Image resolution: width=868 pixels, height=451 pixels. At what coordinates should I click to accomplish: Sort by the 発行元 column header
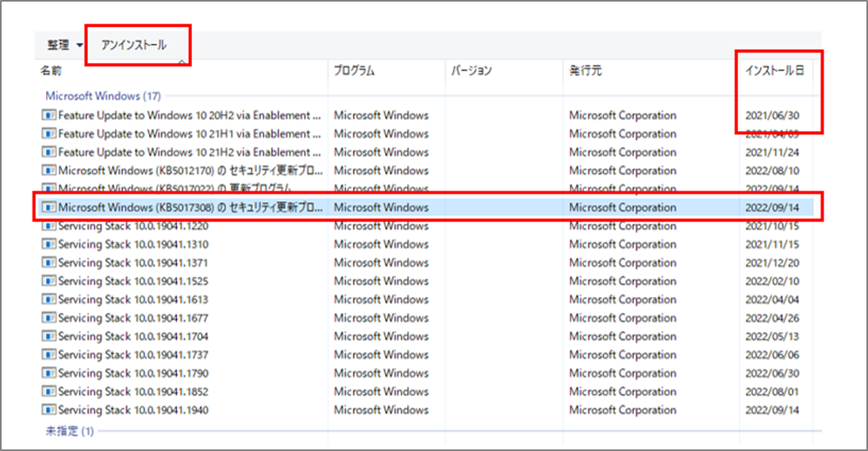pyautogui.click(x=585, y=71)
